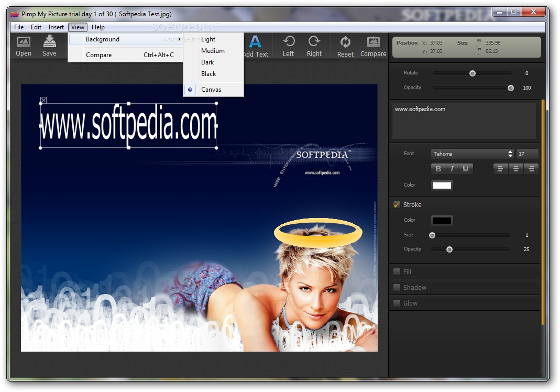The height and width of the screenshot is (392, 560).
Task: Click the Rotate value 0
Action: pyautogui.click(x=526, y=73)
